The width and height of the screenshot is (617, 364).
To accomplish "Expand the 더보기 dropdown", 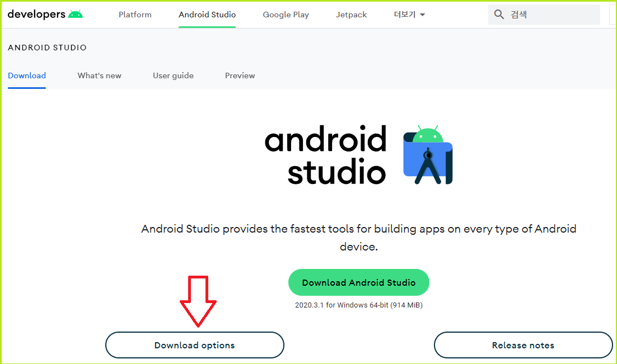I will (409, 15).
